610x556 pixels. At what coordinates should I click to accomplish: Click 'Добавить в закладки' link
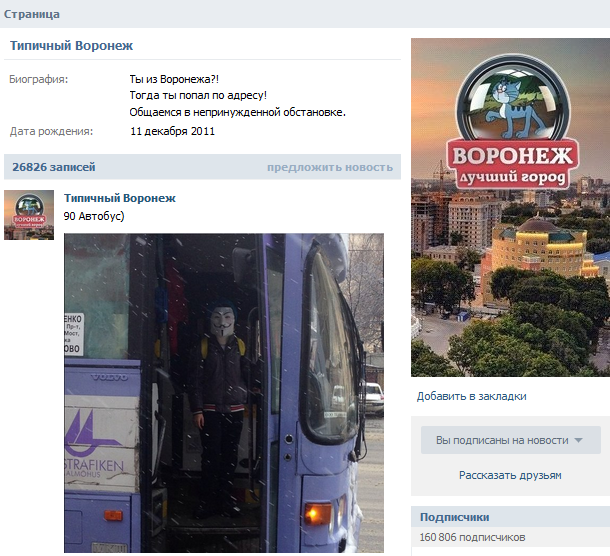[x=472, y=396]
